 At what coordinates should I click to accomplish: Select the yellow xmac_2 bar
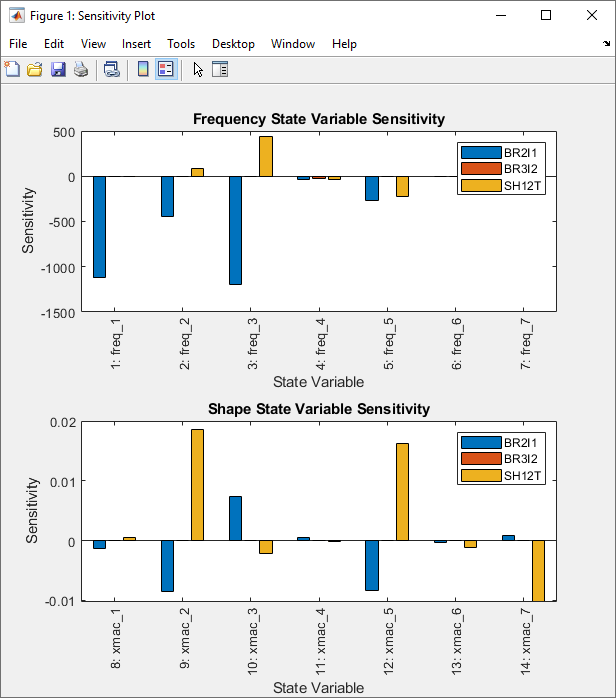click(197, 485)
